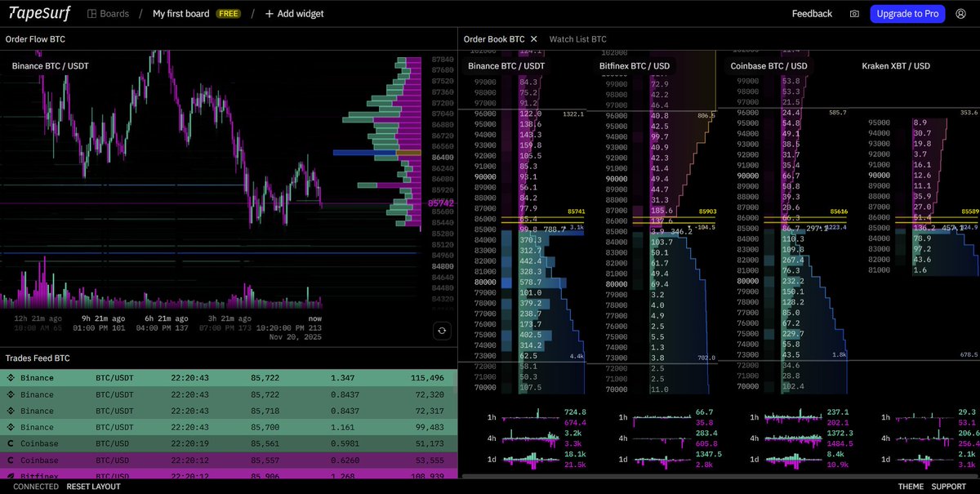
Task: Click yellow 85741 mid price in Binance book
Action: coord(577,211)
